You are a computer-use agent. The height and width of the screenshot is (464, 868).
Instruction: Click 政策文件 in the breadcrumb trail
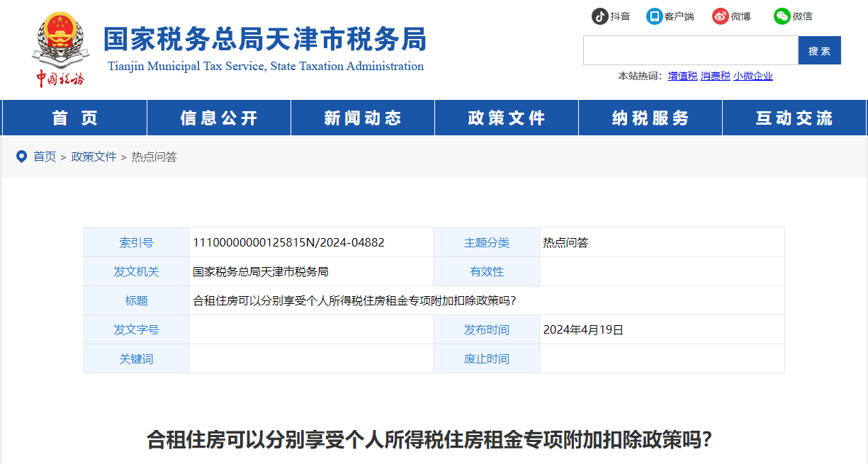[94, 157]
